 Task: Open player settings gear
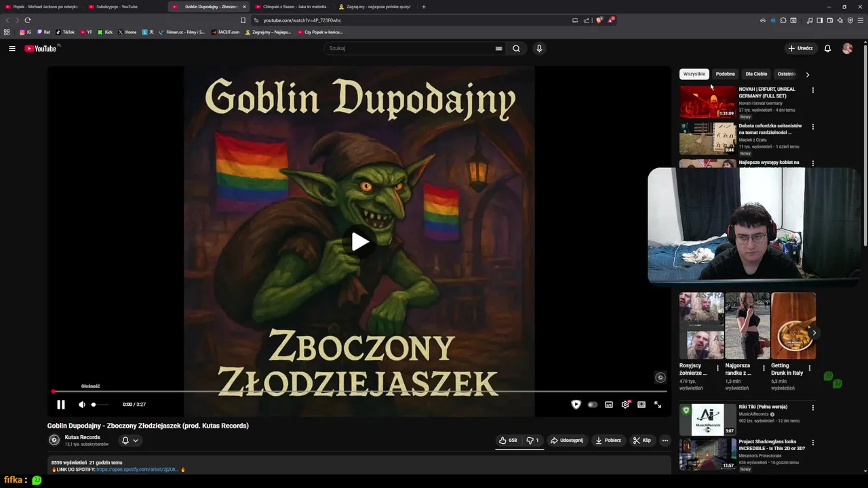(625, 405)
